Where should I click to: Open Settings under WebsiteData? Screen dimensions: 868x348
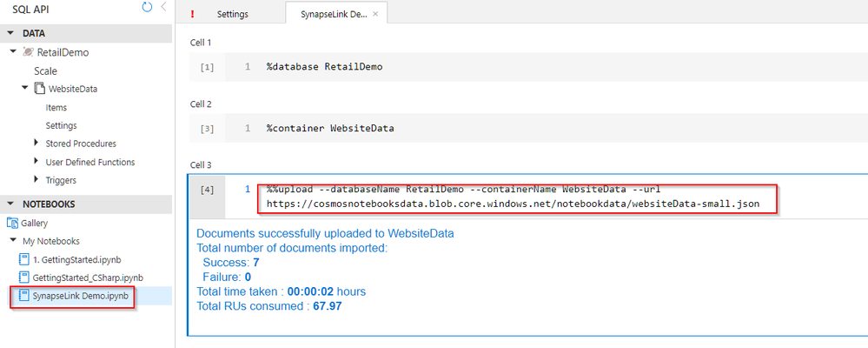61,126
